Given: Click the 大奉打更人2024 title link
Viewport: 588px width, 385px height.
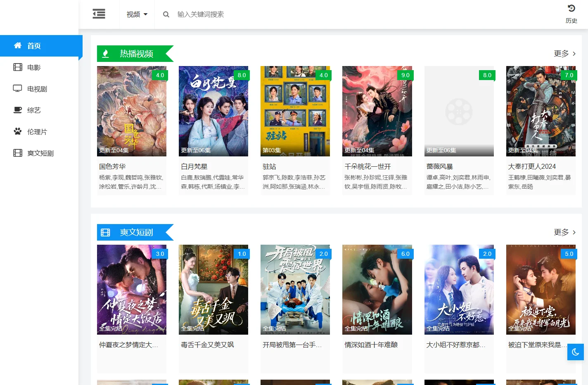Looking at the screenshot, I should coord(532,166).
